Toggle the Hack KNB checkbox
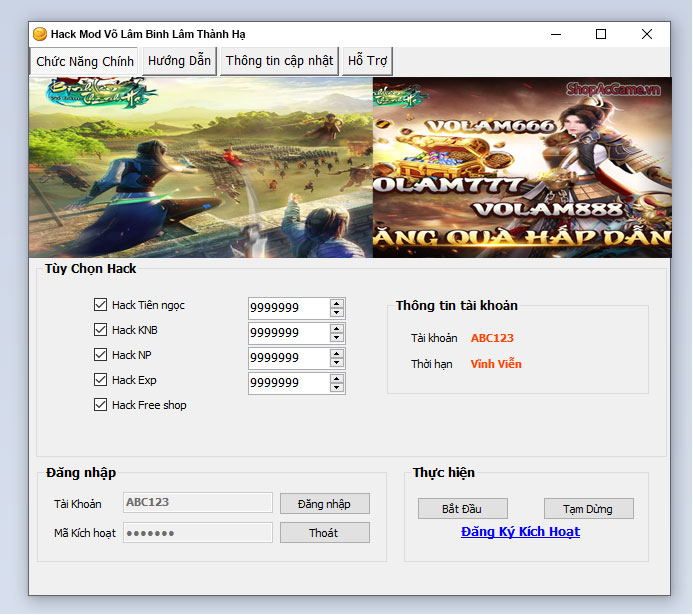The image size is (693, 616). [100, 330]
